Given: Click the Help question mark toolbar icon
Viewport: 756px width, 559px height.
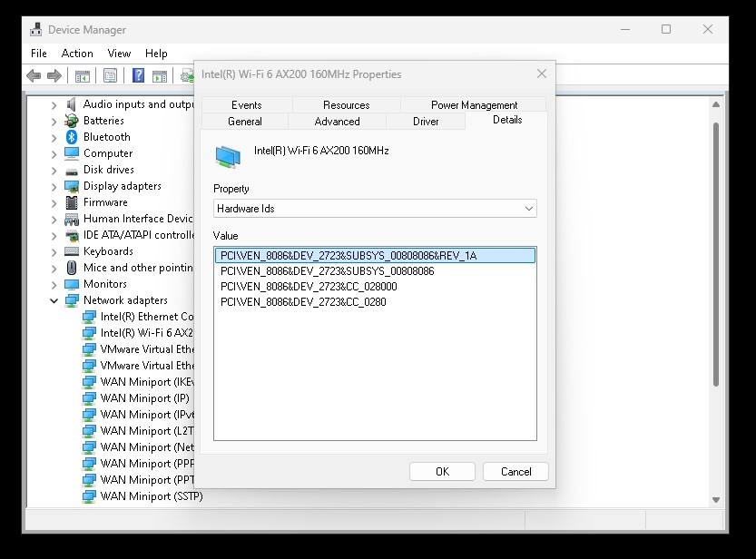Looking at the screenshot, I should pyautogui.click(x=138, y=75).
